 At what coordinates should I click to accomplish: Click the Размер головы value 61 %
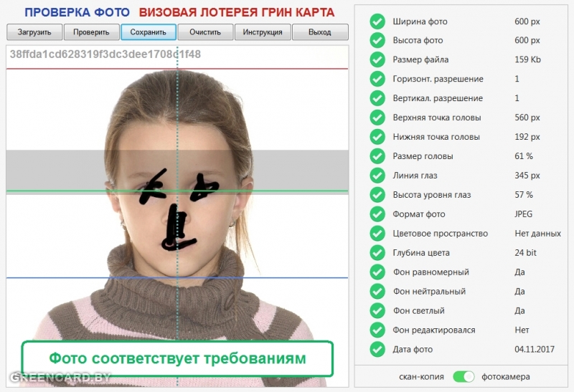pyautogui.click(x=524, y=156)
